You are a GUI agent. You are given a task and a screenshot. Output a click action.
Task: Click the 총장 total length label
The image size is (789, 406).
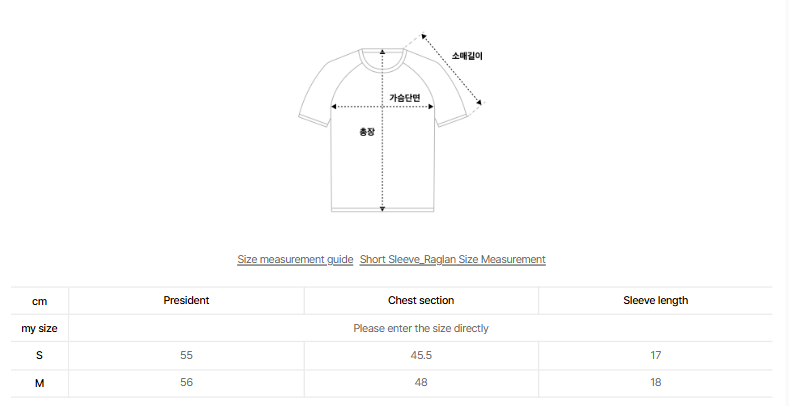click(366, 131)
